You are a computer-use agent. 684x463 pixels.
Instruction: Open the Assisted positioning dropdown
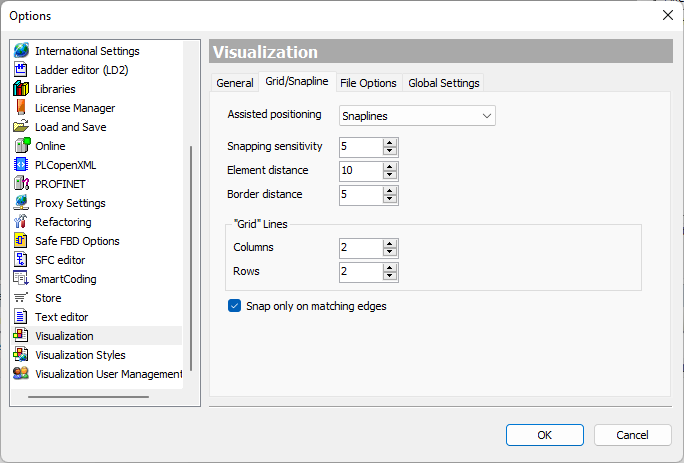click(x=417, y=116)
